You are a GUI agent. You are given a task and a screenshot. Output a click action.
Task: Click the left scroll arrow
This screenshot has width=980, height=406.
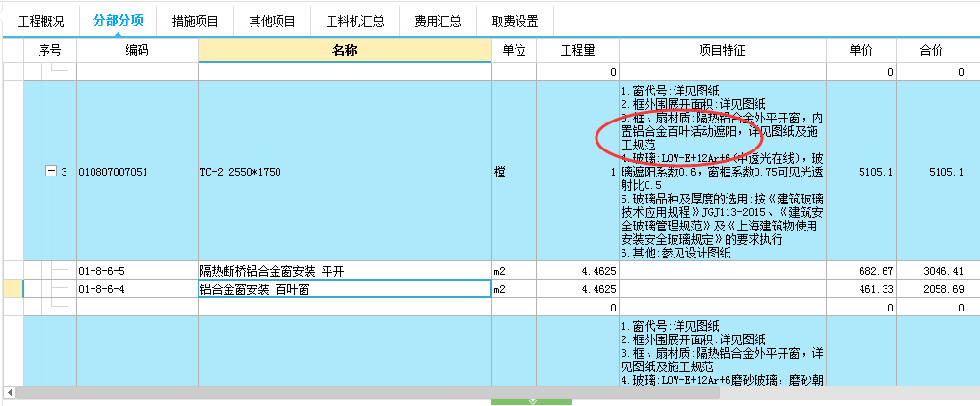9,392
